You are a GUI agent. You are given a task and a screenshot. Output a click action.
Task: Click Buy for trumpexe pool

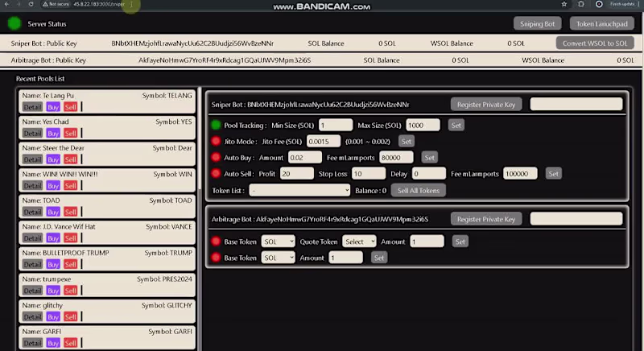click(x=53, y=291)
